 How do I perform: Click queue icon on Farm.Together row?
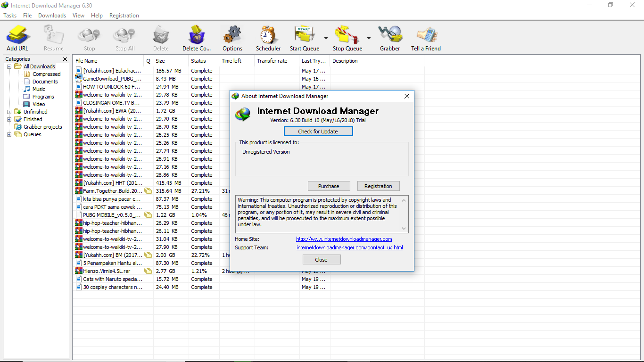click(148, 191)
